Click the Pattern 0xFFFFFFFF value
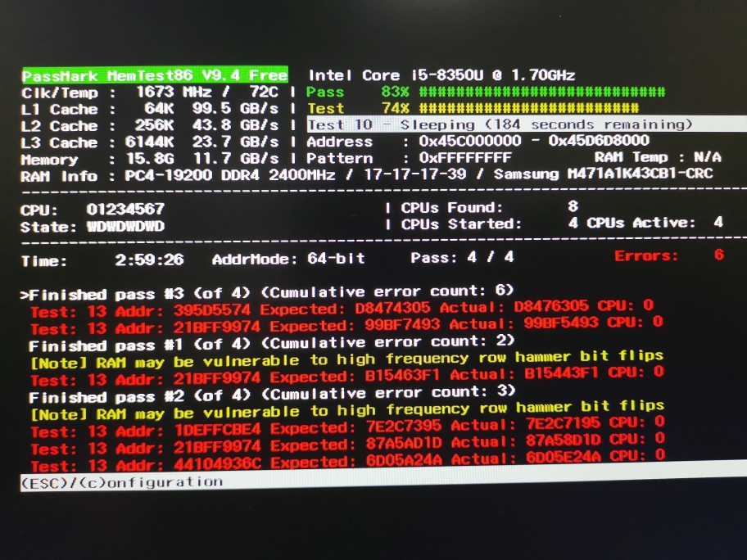 [409, 158]
